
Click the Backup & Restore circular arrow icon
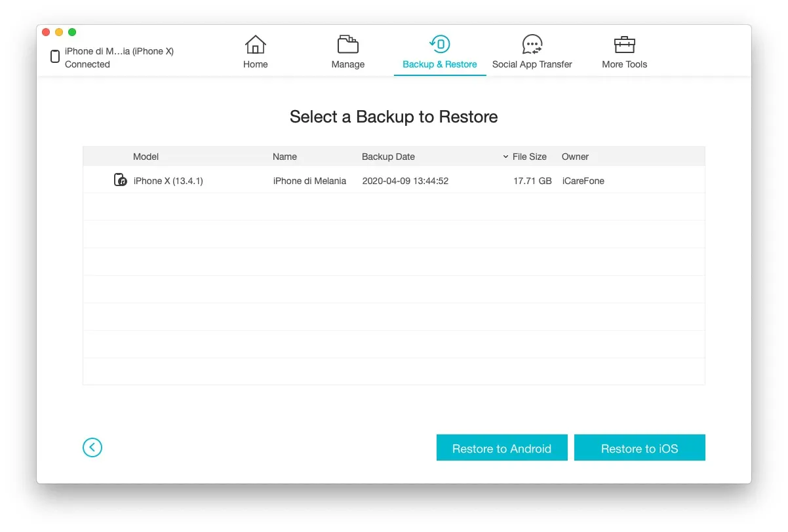pyautogui.click(x=439, y=44)
